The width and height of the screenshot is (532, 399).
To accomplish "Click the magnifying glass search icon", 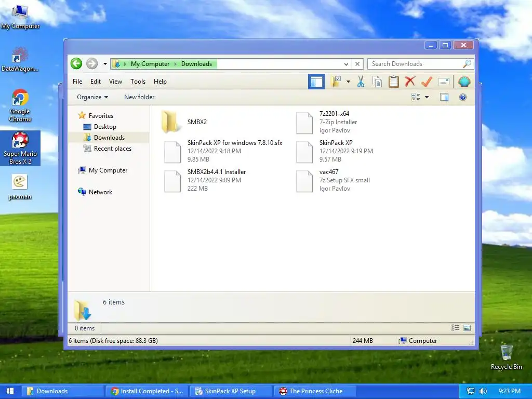I will click(467, 63).
